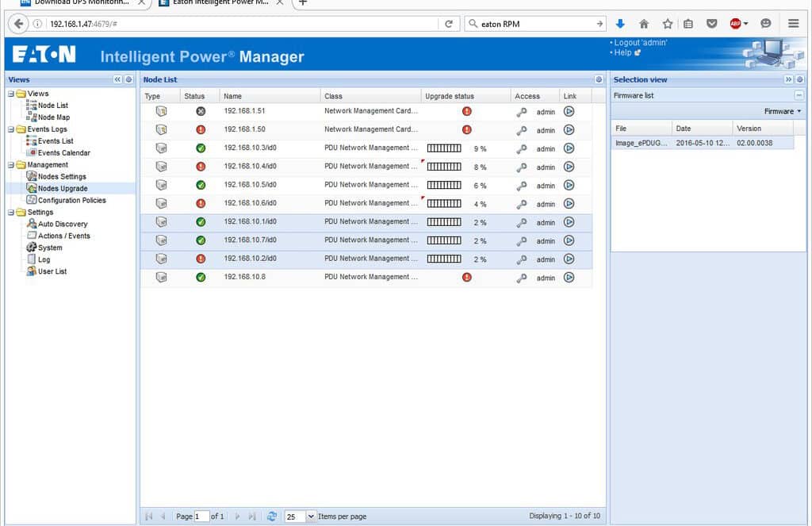Reload the browser page
Viewport: 812px width, 526px height.
449,24
